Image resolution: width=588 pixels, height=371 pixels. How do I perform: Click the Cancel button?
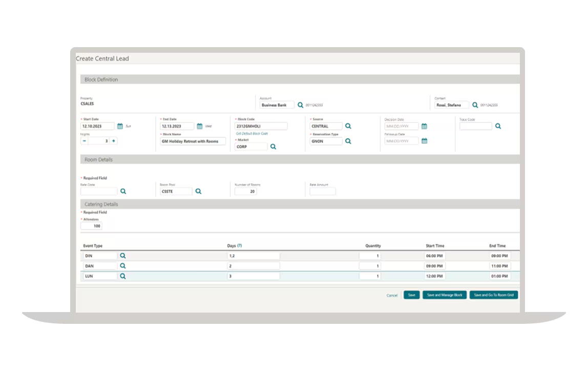[391, 295]
